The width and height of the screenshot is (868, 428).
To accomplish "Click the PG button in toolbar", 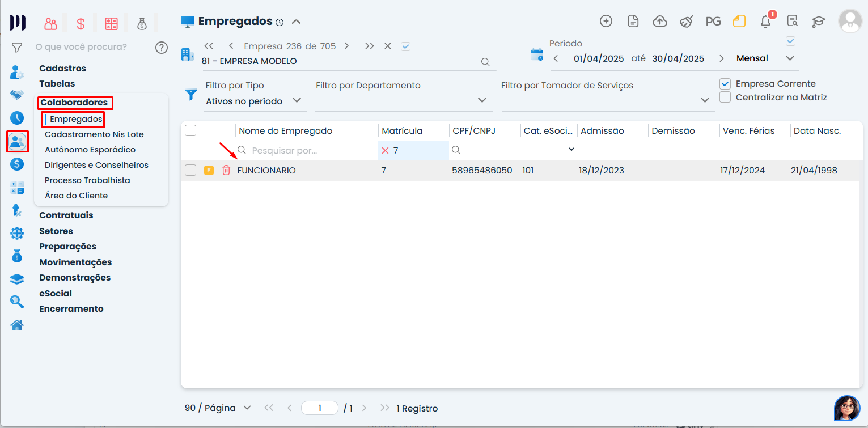I will point(713,22).
